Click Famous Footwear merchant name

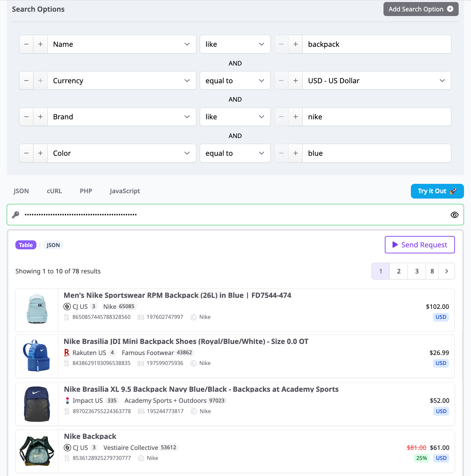point(148,353)
